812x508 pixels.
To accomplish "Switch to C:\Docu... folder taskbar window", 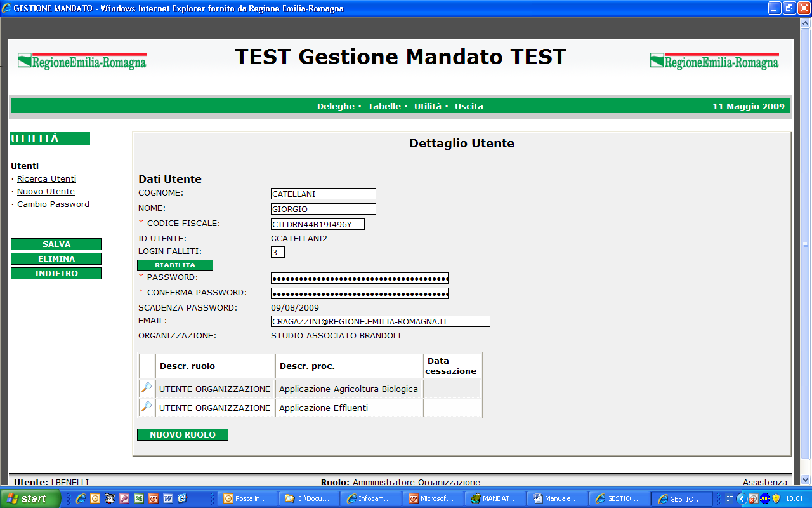I will pos(308,498).
